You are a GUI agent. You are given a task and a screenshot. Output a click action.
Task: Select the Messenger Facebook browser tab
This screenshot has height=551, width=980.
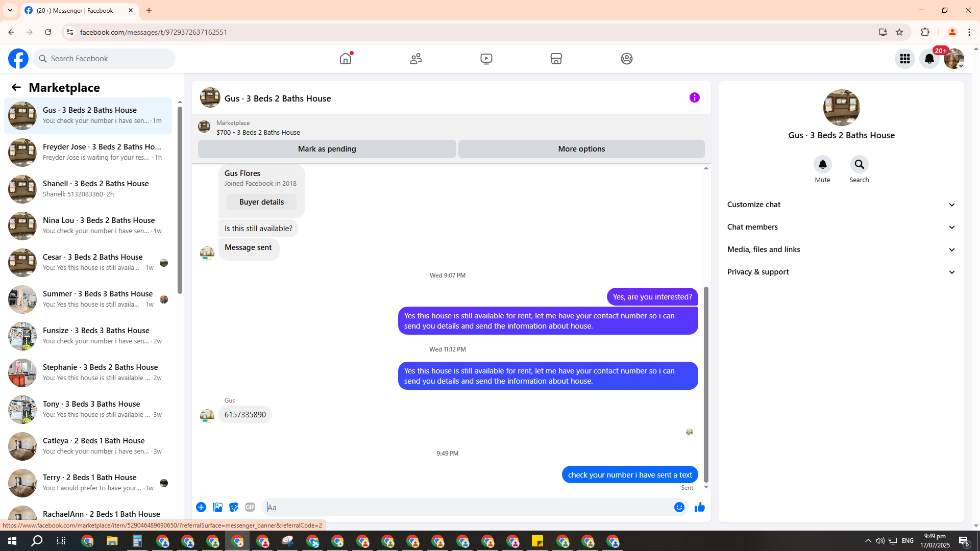pos(79,10)
